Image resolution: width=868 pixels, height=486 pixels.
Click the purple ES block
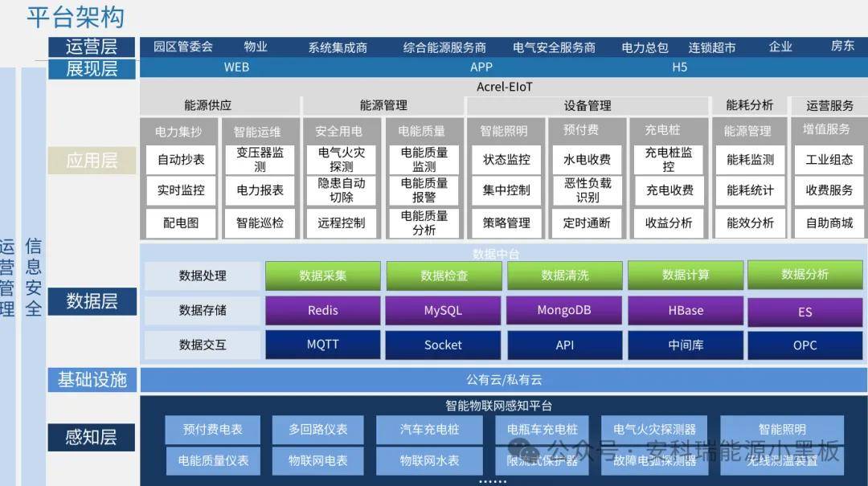805,312
